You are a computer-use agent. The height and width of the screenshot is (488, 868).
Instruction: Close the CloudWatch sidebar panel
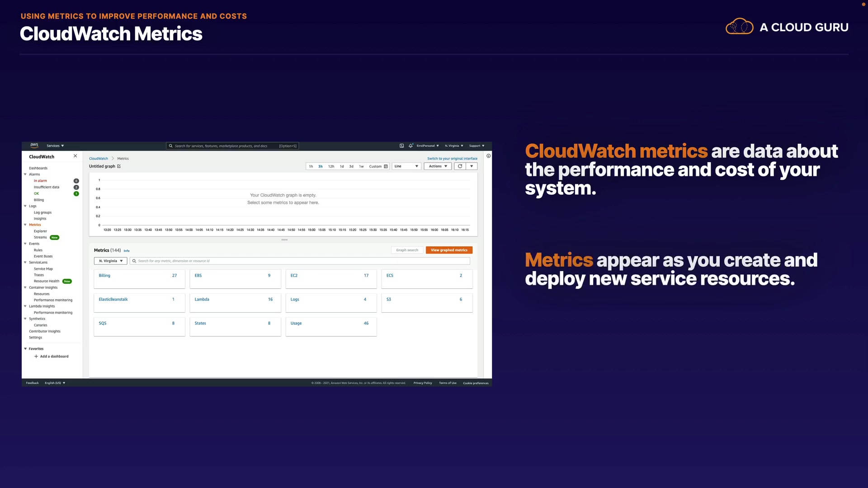tap(75, 156)
